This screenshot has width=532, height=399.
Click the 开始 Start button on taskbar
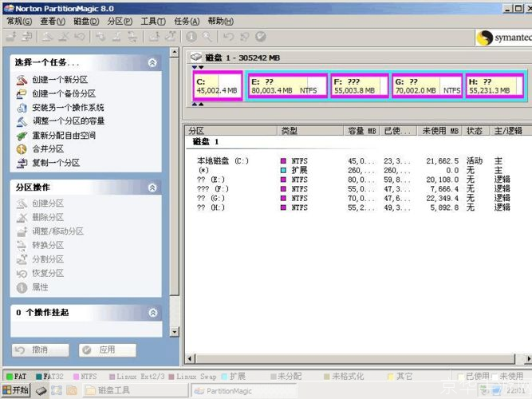[x=16, y=390]
